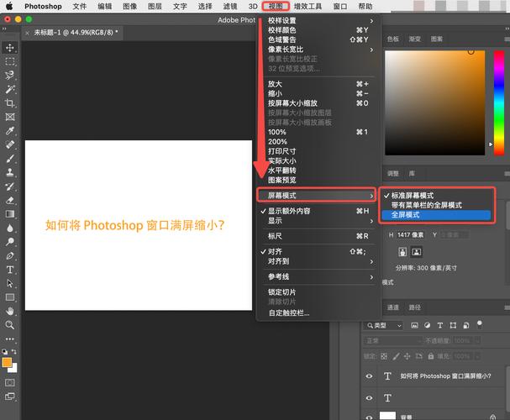Reset default foreground and background colors
This screenshot has width=510, height=420.
pyautogui.click(x=4, y=351)
